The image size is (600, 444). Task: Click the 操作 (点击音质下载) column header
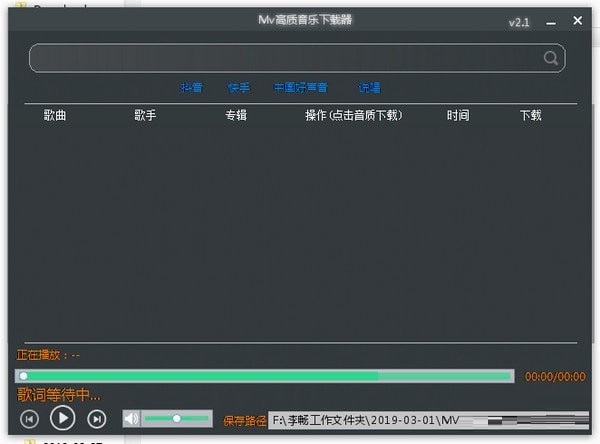tap(354, 115)
